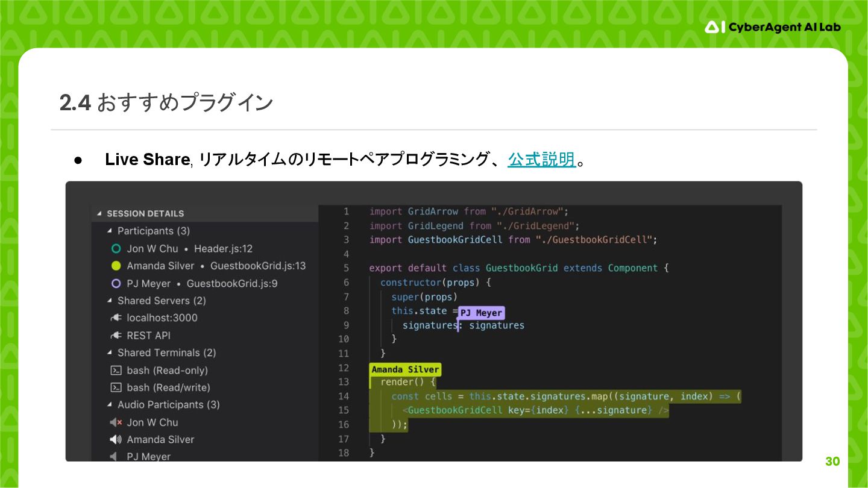Click Jon W Chu's teal participant circle icon
The image size is (868, 488).
click(116, 249)
